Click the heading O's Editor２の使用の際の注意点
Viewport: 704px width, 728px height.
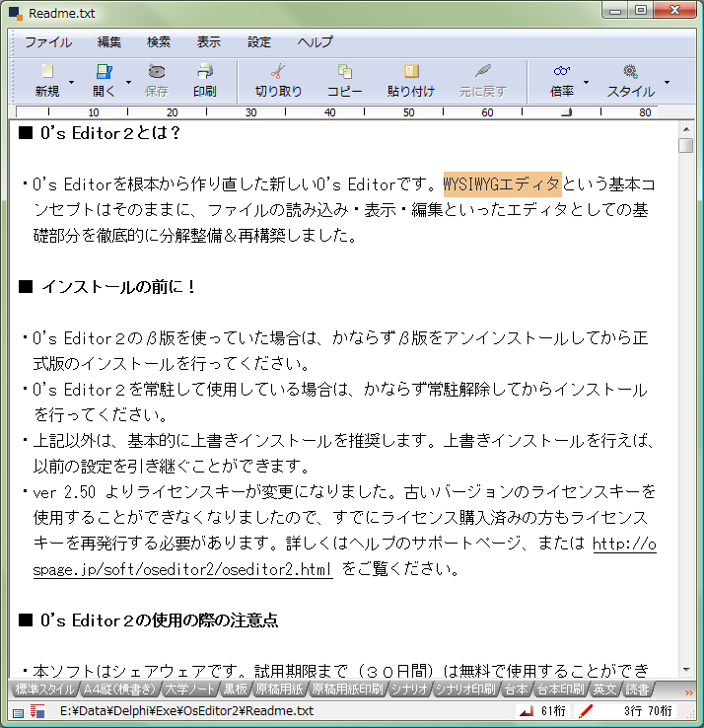(x=159, y=620)
